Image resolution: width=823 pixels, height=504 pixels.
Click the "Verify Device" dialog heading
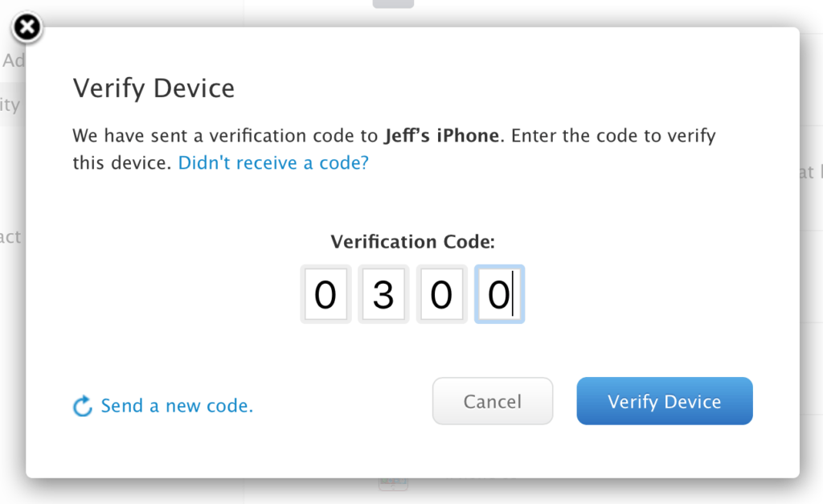(154, 88)
